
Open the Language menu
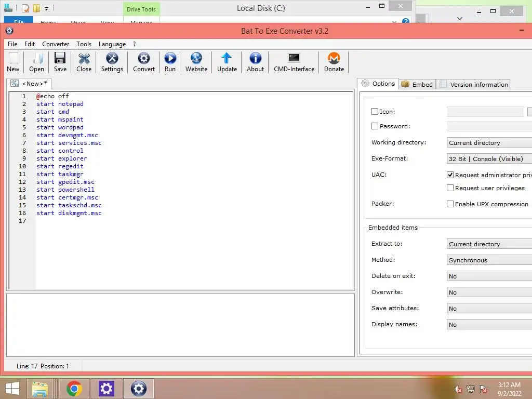point(112,44)
